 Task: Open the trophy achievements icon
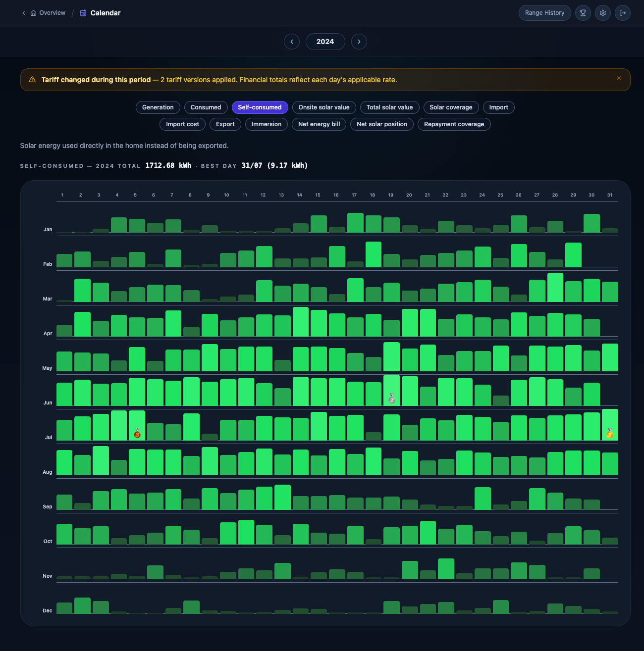[583, 13]
